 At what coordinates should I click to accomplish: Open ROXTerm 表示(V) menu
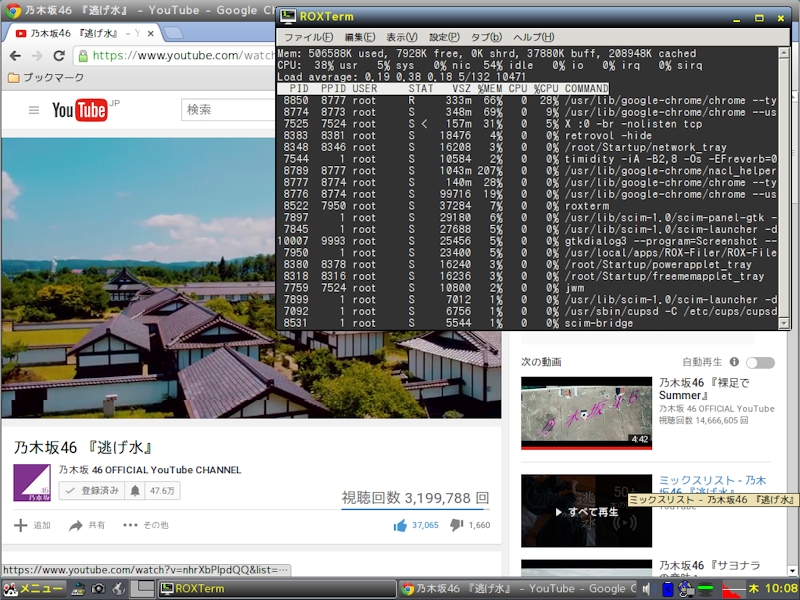pos(402,37)
